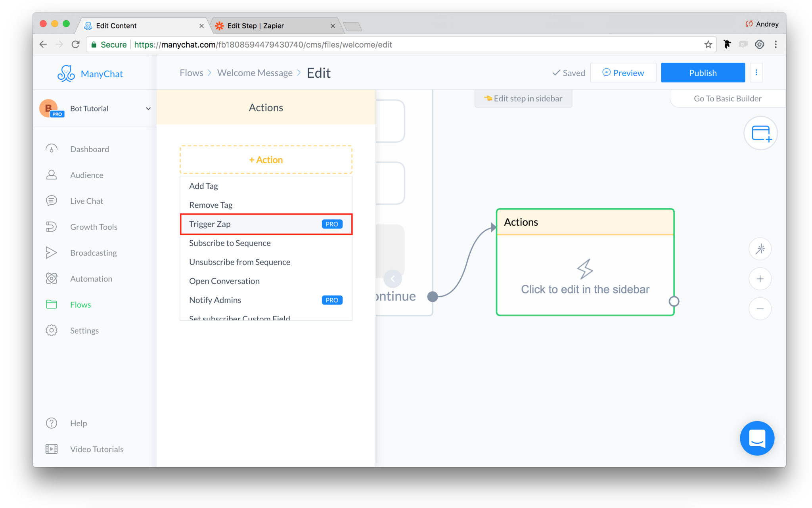This screenshot has height=508, width=812.
Task: Open the Intercom chat bubble
Action: click(757, 438)
